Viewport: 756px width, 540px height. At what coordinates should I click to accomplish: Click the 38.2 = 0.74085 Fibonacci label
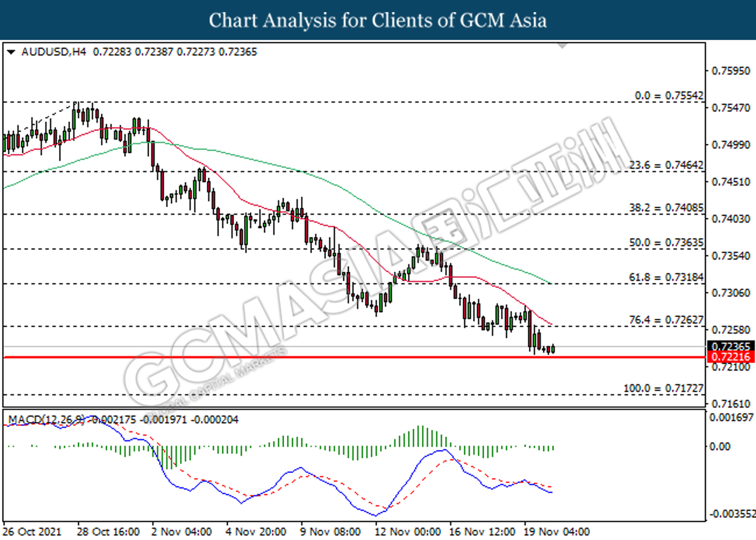coord(666,208)
